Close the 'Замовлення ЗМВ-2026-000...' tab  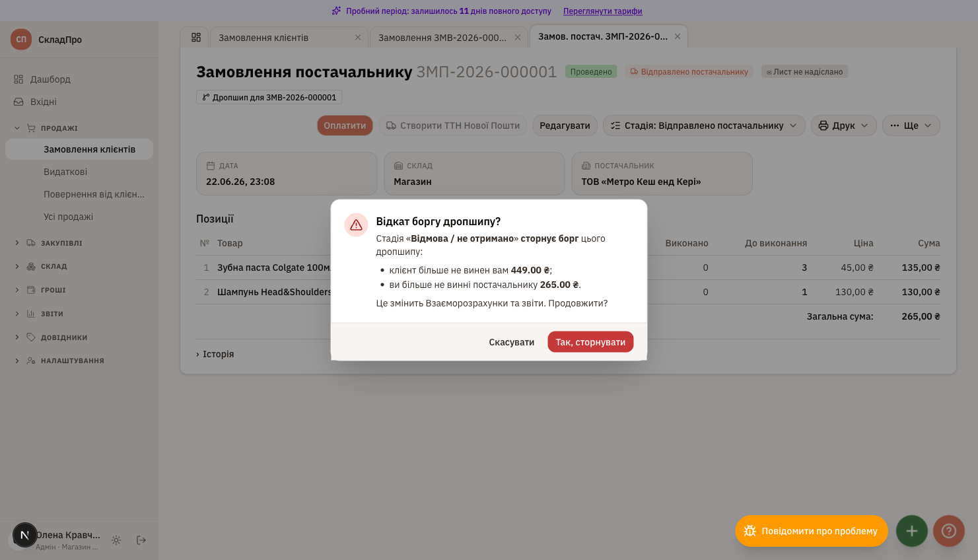[518, 38]
